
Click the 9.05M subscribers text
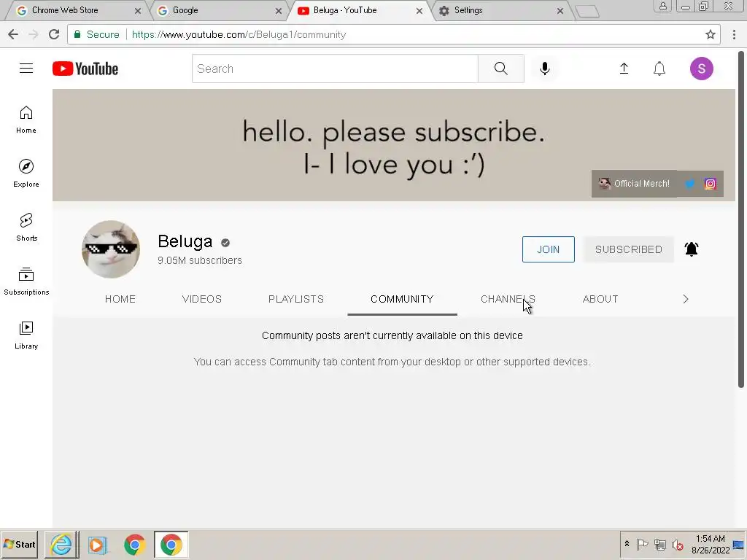(200, 260)
